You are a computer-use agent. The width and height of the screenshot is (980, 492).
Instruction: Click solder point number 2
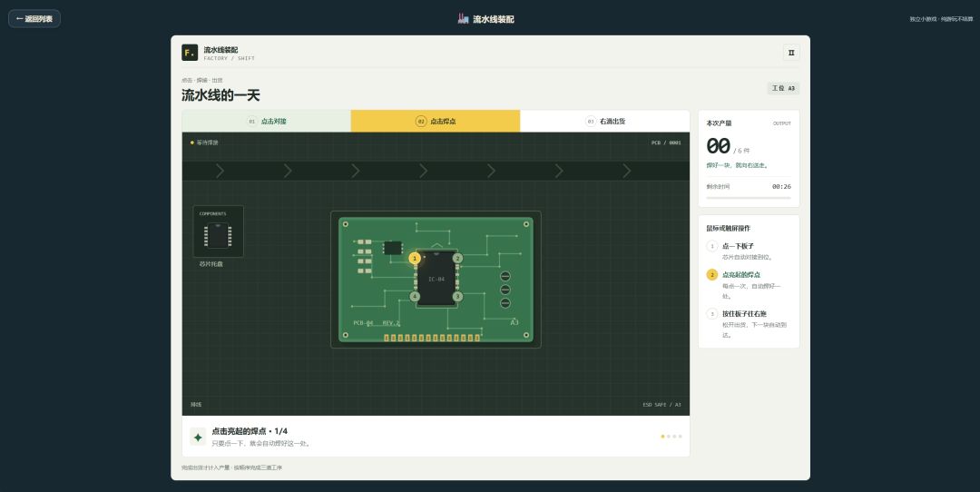(457, 258)
